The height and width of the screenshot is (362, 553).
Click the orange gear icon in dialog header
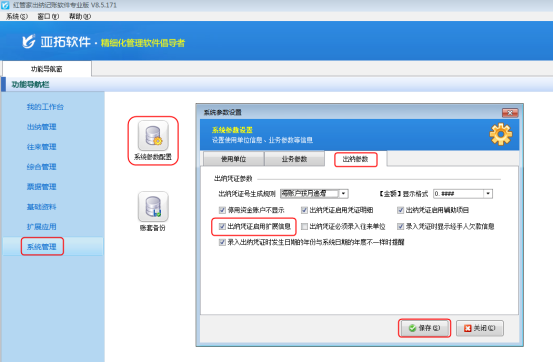click(x=500, y=134)
